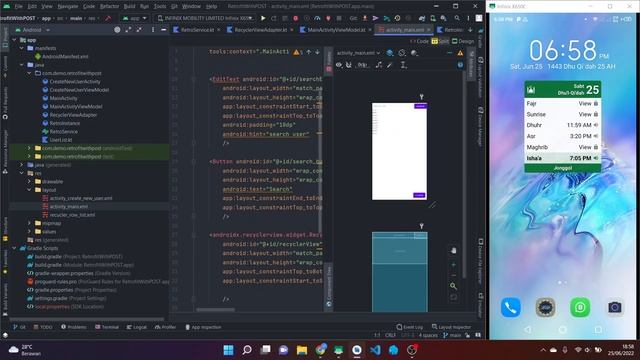Select opened file target icon in Project panel
The height and width of the screenshot is (360, 640).
pos(117,30)
